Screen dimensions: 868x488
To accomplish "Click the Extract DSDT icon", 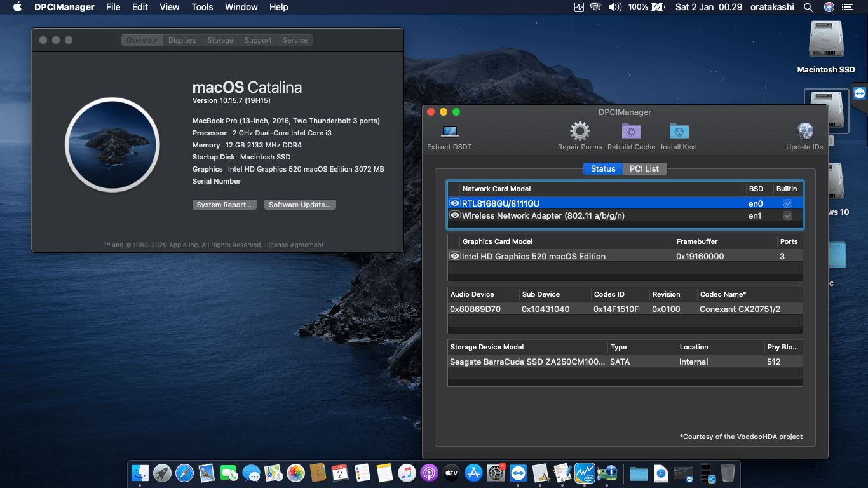I will (449, 132).
